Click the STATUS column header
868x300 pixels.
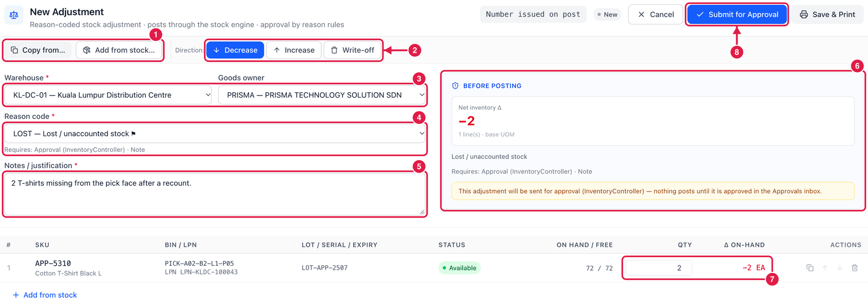452,245
